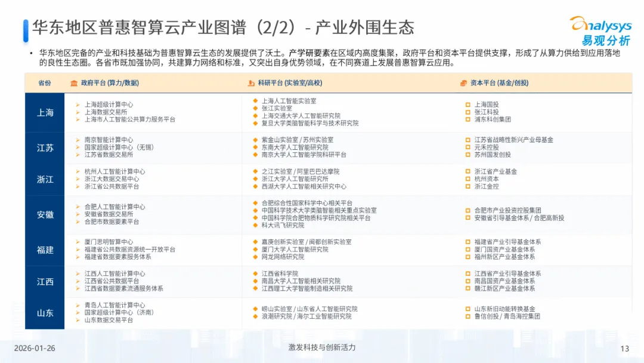Image resolution: width=644 pixels, height=363 pixels.
Task: Select the entry 厦门思明智算中心
Action: tap(109, 242)
